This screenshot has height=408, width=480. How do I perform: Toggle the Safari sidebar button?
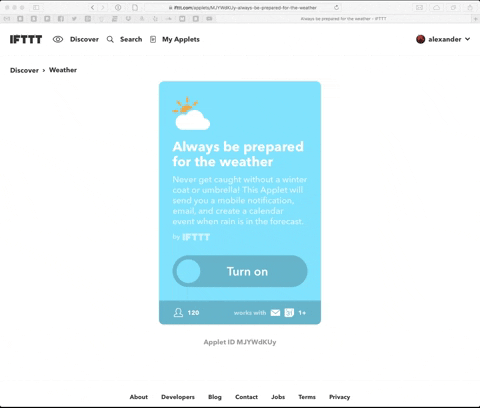[36, 7]
